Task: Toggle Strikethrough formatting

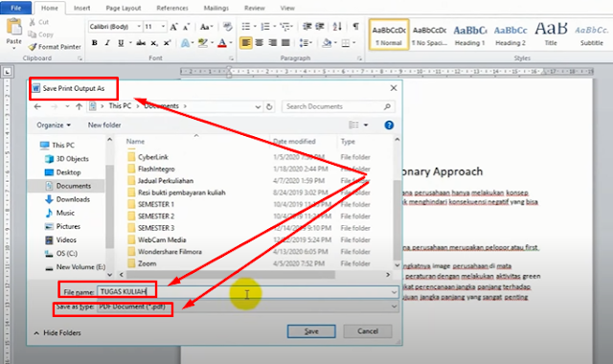Action: coord(141,42)
